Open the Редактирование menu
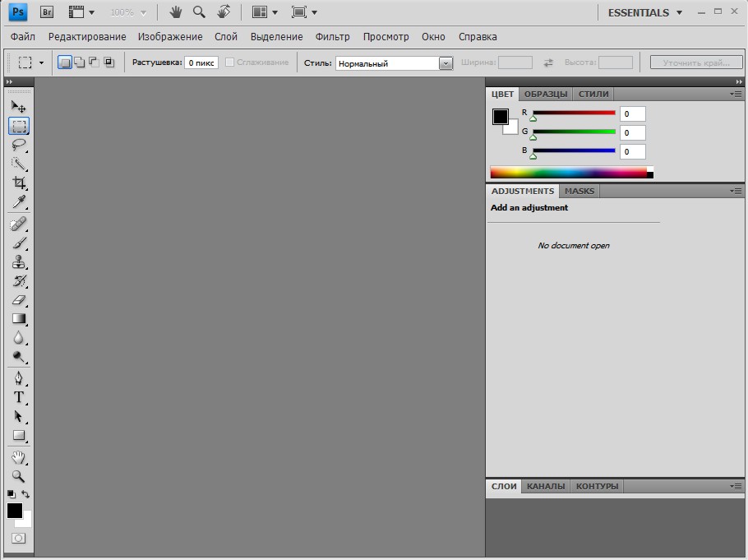 [87, 37]
